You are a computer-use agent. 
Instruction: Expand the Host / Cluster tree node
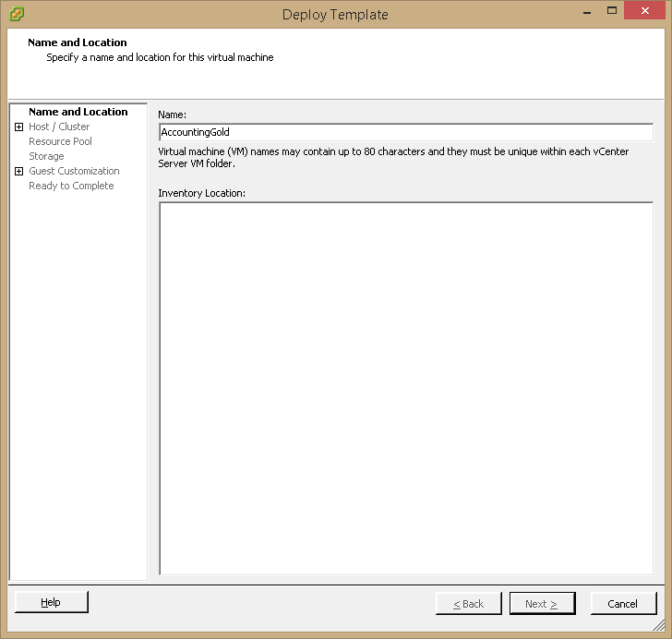[19, 127]
